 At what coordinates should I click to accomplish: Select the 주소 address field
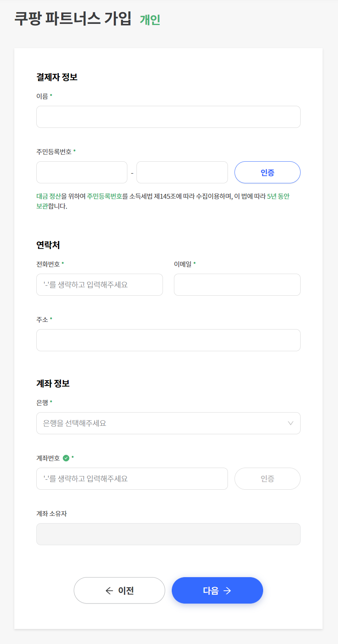coord(168,340)
